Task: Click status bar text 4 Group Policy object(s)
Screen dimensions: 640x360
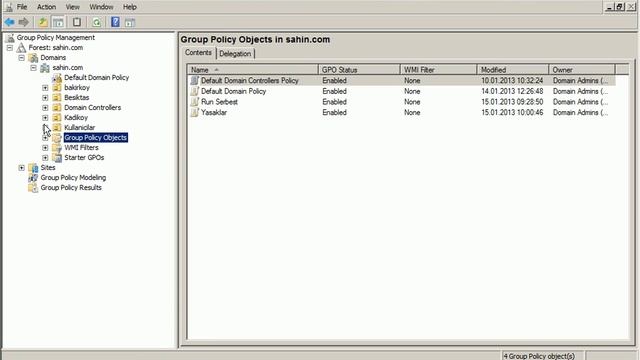Action: (x=539, y=356)
